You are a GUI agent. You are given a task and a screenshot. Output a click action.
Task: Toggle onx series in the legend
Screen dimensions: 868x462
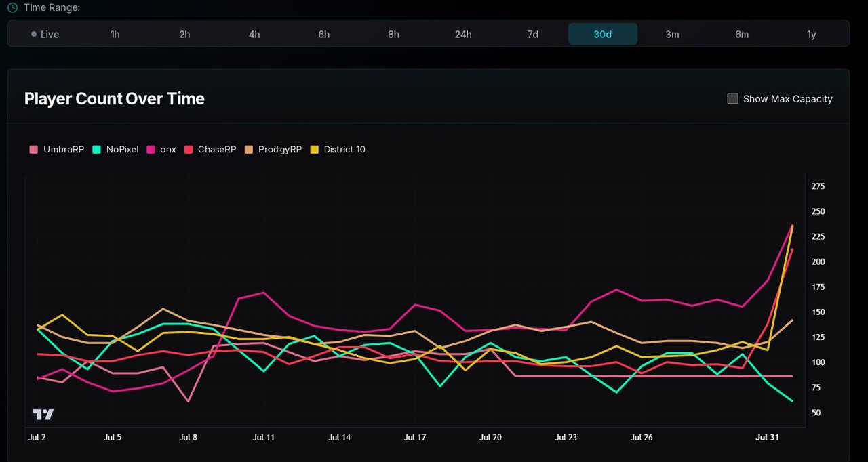161,149
